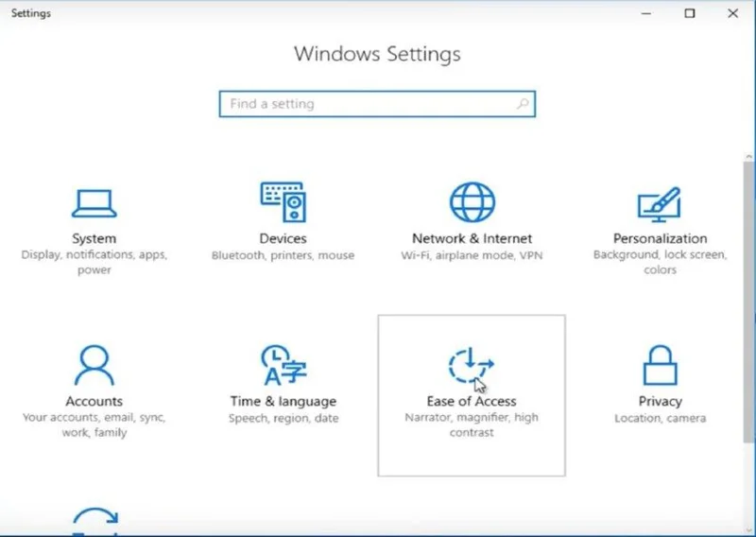The width and height of the screenshot is (756, 537).
Task: Open the Time & language icon
Action: (283, 365)
